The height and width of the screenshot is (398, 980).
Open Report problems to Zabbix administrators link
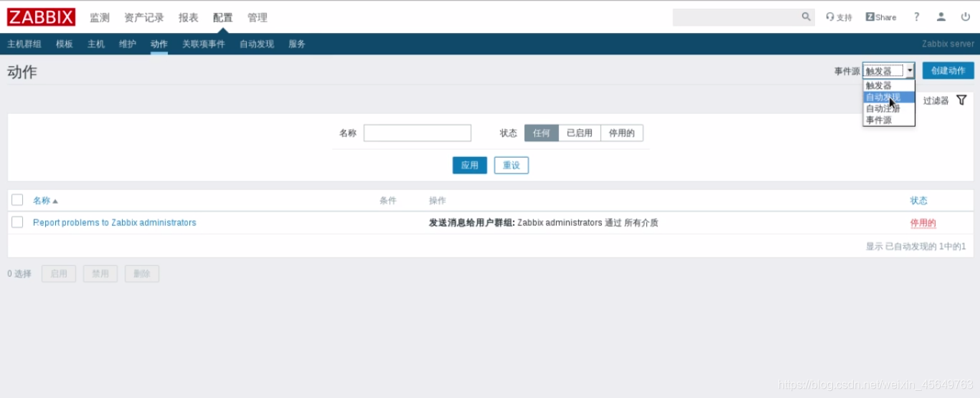coord(115,223)
